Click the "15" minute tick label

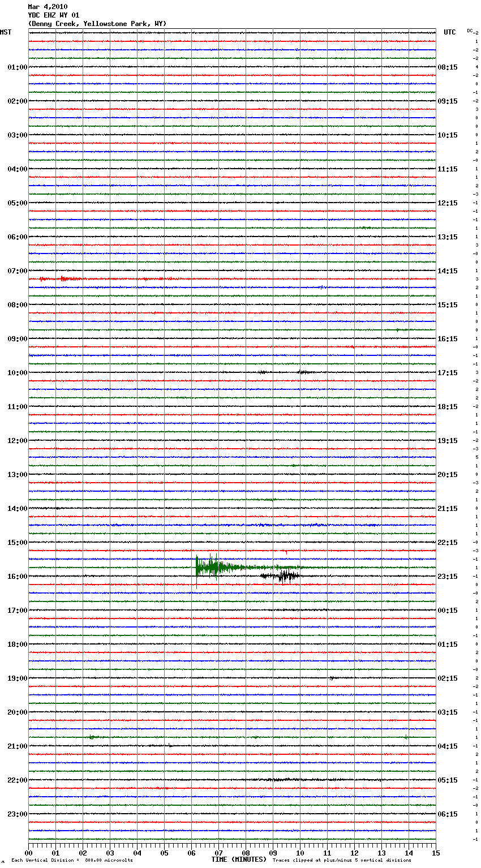(x=436, y=853)
